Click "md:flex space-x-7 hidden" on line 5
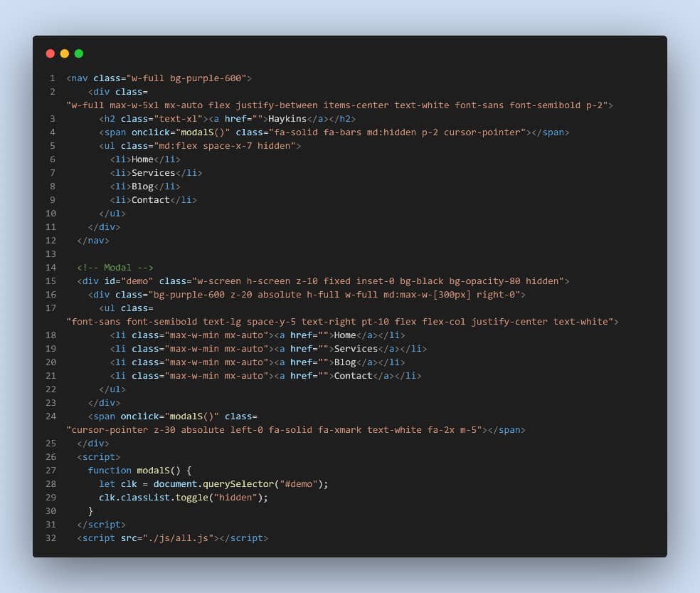Image resolution: width=700 pixels, height=593 pixels. pyautogui.click(x=225, y=146)
